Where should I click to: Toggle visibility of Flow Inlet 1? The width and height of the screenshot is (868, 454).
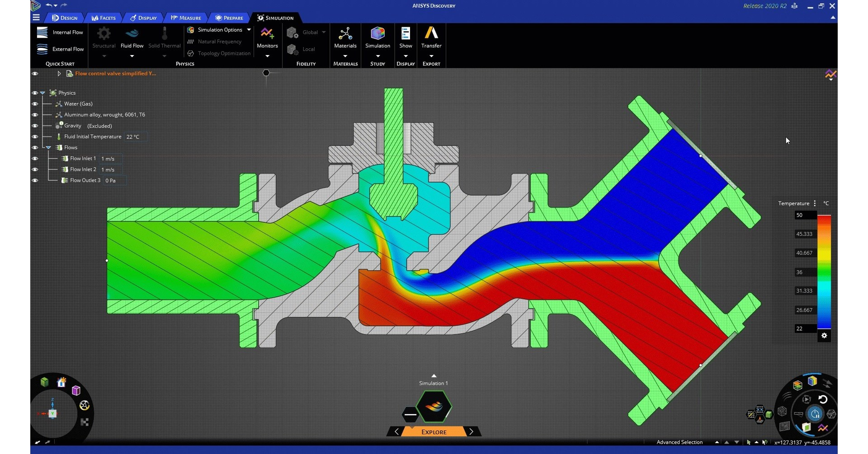[35, 159]
